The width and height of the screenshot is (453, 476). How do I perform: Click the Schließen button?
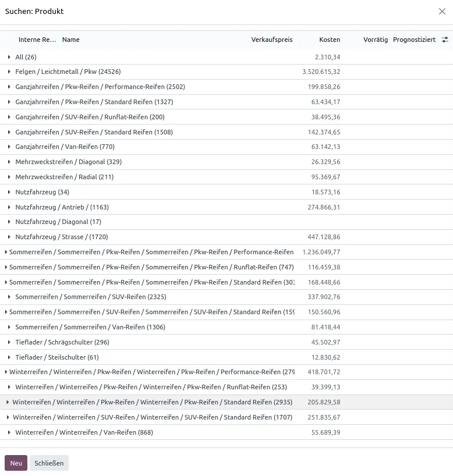(49, 463)
